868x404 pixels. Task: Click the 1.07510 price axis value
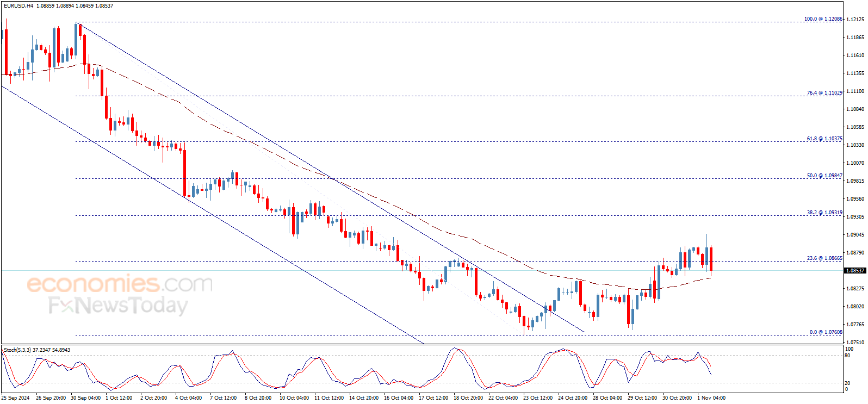point(855,343)
